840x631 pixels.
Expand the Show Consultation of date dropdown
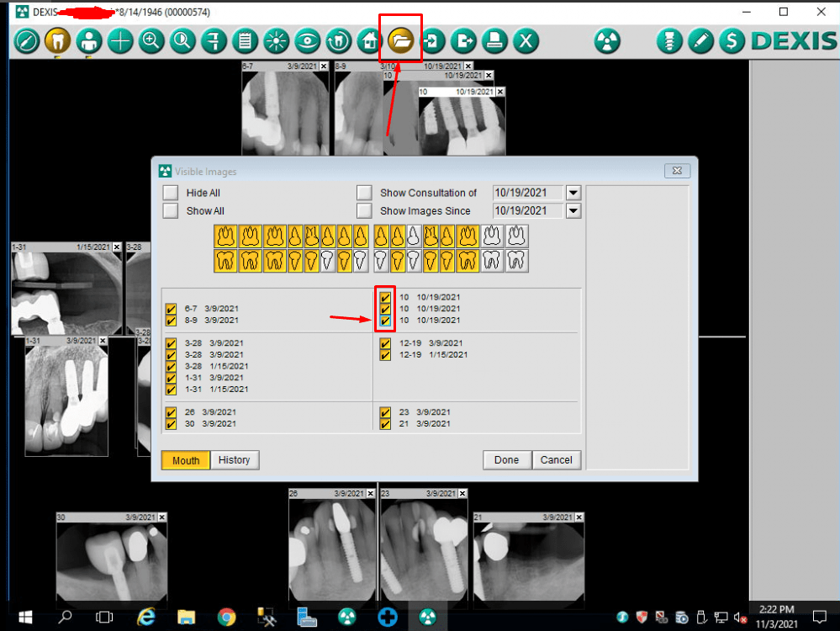pyautogui.click(x=573, y=193)
